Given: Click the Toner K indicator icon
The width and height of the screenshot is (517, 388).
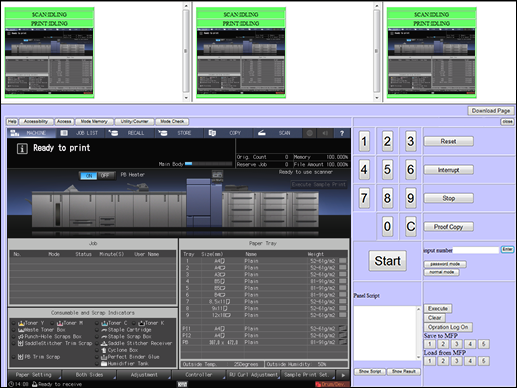Looking at the screenshot, I should pos(141,323).
